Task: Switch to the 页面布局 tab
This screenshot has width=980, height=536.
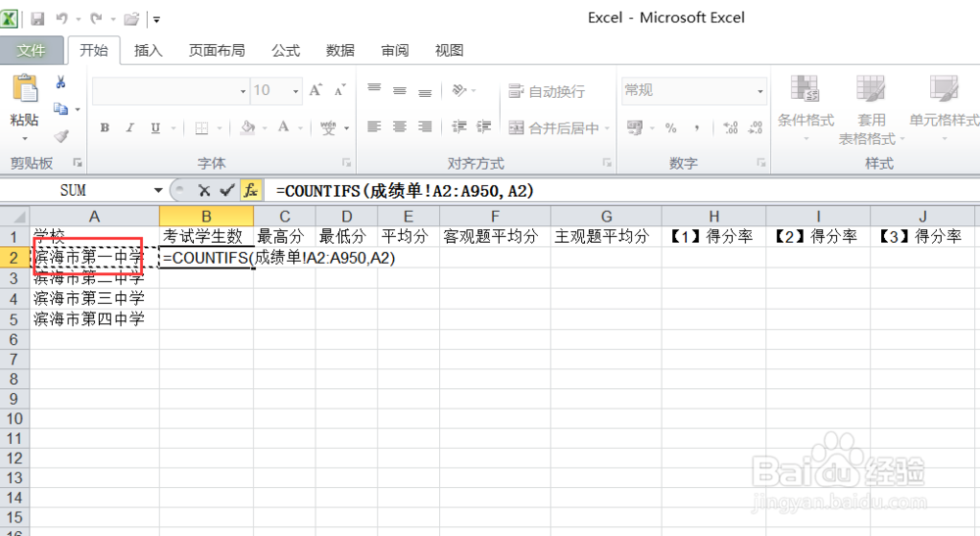Action: pos(217,51)
